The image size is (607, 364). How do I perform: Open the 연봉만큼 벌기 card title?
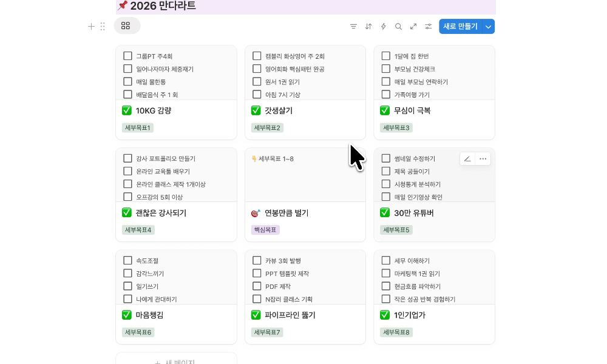tap(287, 213)
